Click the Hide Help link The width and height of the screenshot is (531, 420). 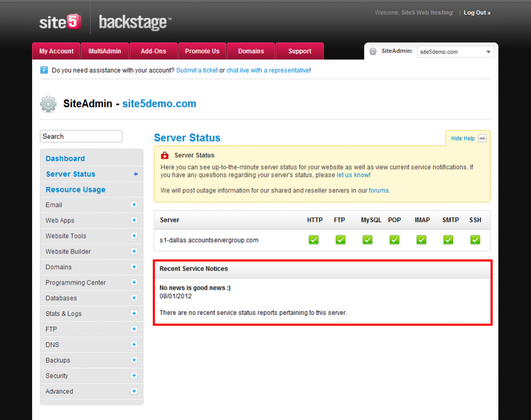pos(463,138)
